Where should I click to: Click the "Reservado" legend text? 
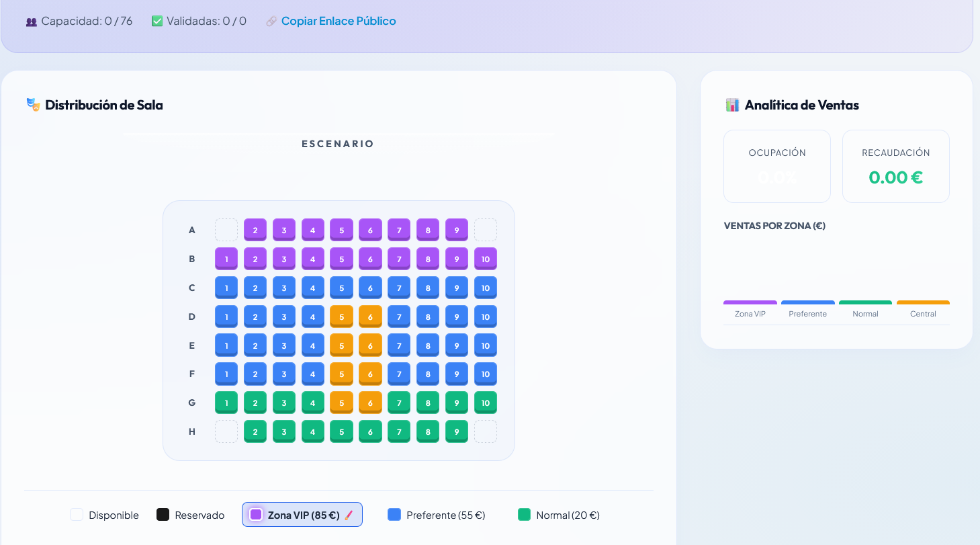tap(199, 515)
